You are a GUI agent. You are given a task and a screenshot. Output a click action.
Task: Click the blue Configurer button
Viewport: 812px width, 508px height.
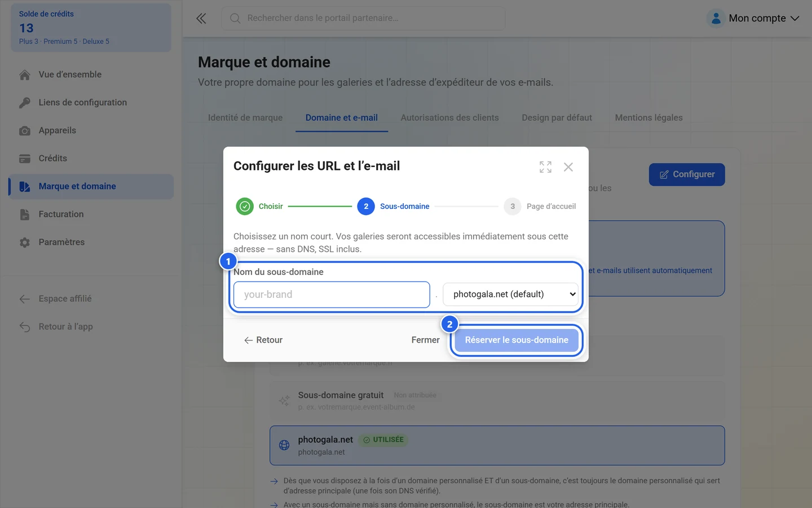click(687, 174)
